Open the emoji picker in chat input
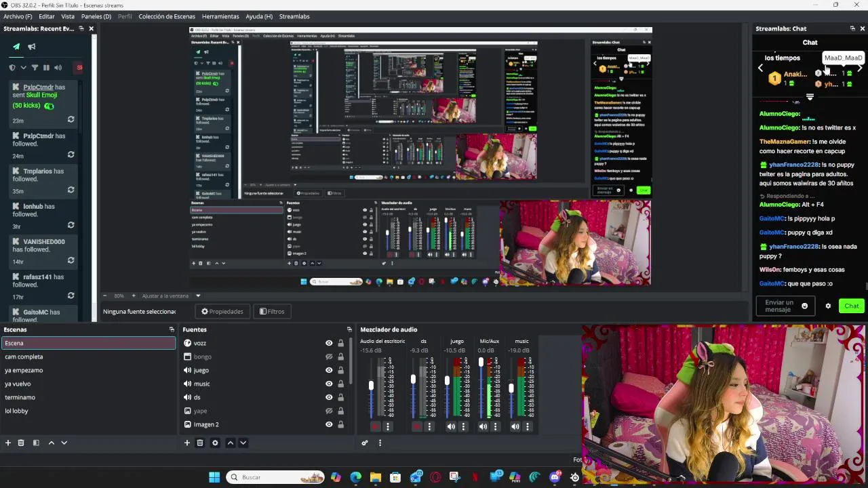 click(805, 306)
